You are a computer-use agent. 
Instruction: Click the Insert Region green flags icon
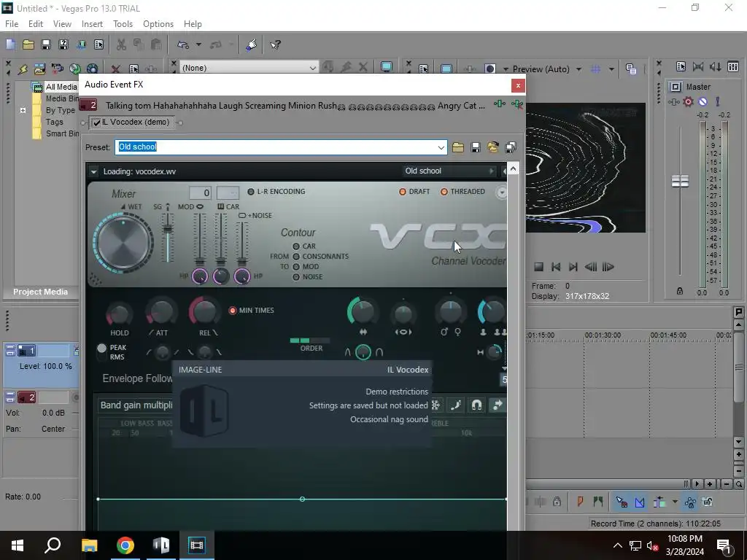pyautogui.click(x=598, y=502)
